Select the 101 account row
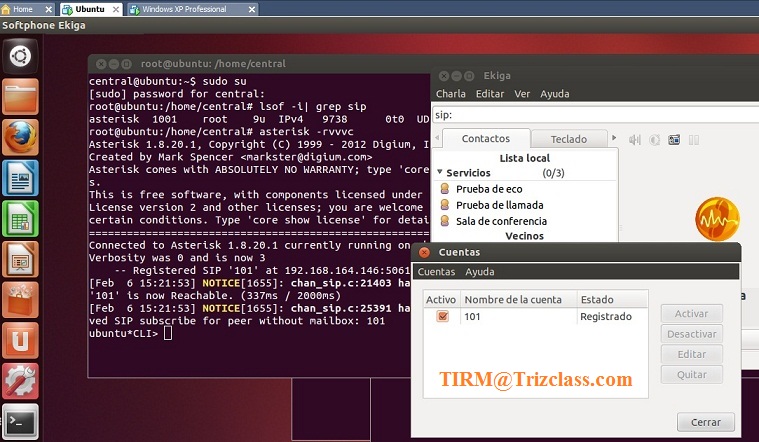The width and height of the screenshot is (759, 442). pyautogui.click(x=535, y=317)
